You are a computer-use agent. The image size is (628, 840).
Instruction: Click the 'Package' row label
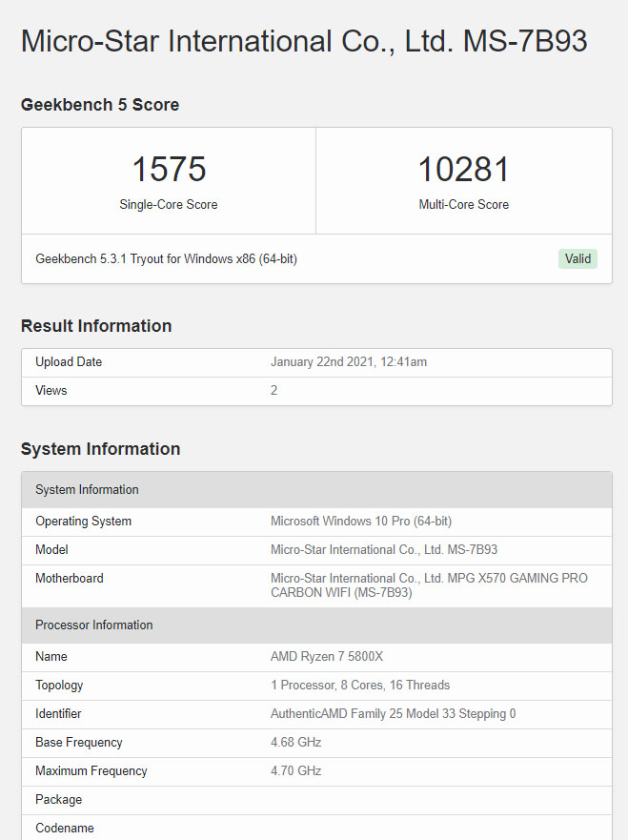point(58,799)
